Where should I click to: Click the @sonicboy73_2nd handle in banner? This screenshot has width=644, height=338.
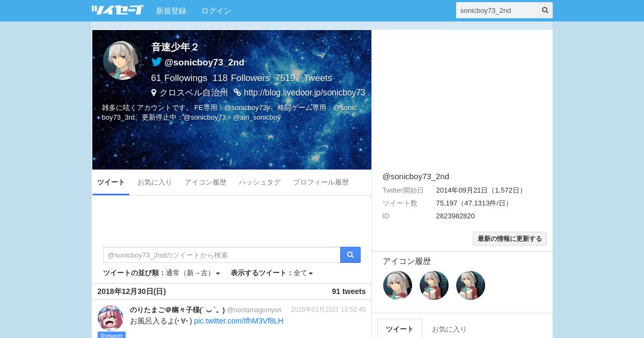coord(204,62)
